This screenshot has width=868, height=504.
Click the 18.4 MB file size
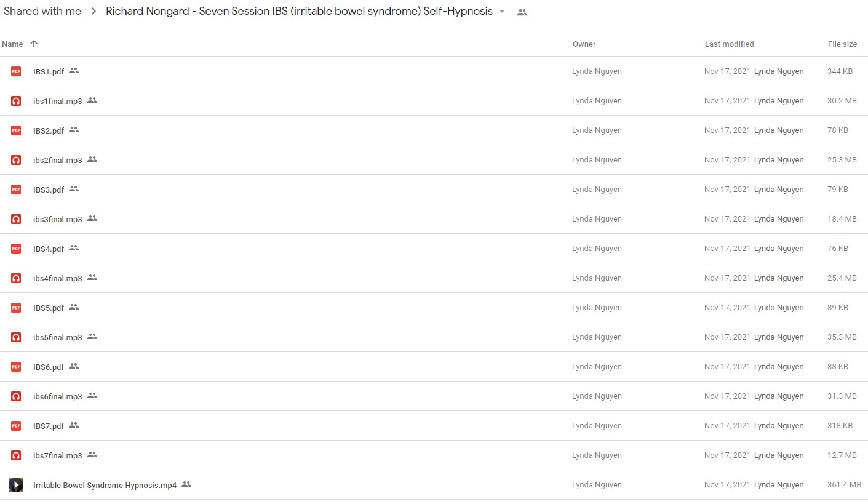pos(842,219)
